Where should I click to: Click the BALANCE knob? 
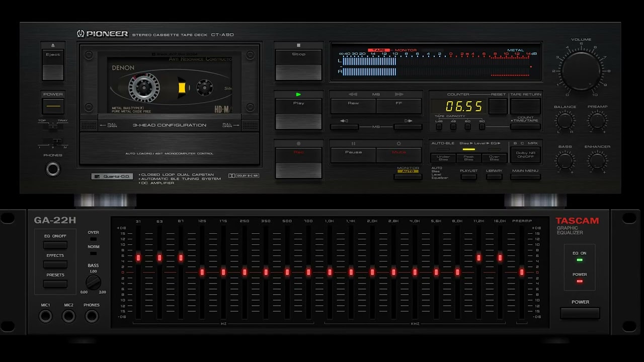point(565,121)
